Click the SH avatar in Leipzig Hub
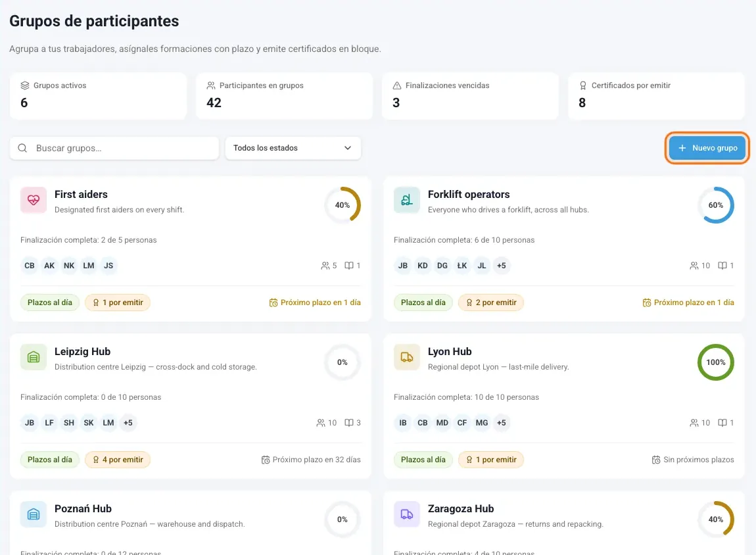756x555 pixels. click(69, 423)
